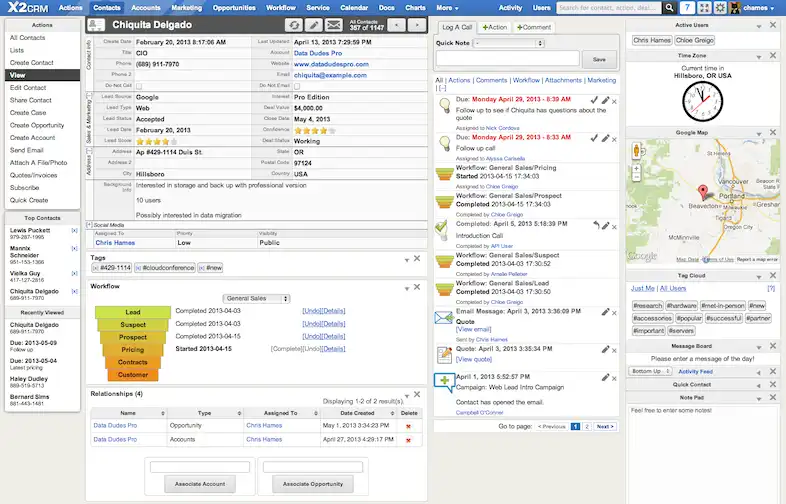Image resolution: width=786 pixels, height=504 pixels.
Task: Click the top search contact field
Action: 609,8
